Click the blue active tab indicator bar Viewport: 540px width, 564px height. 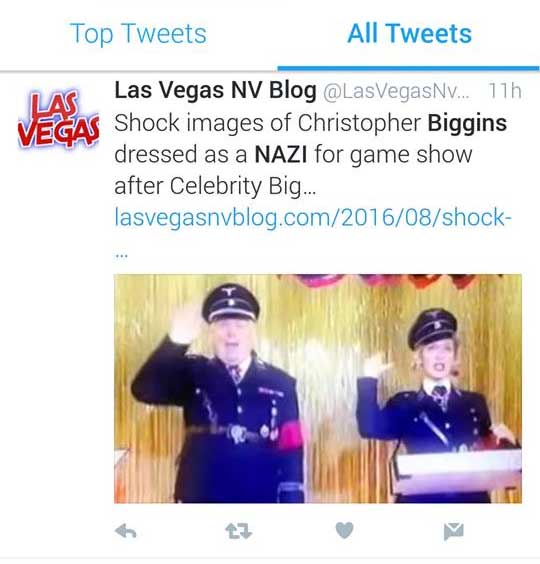(x=408, y=68)
